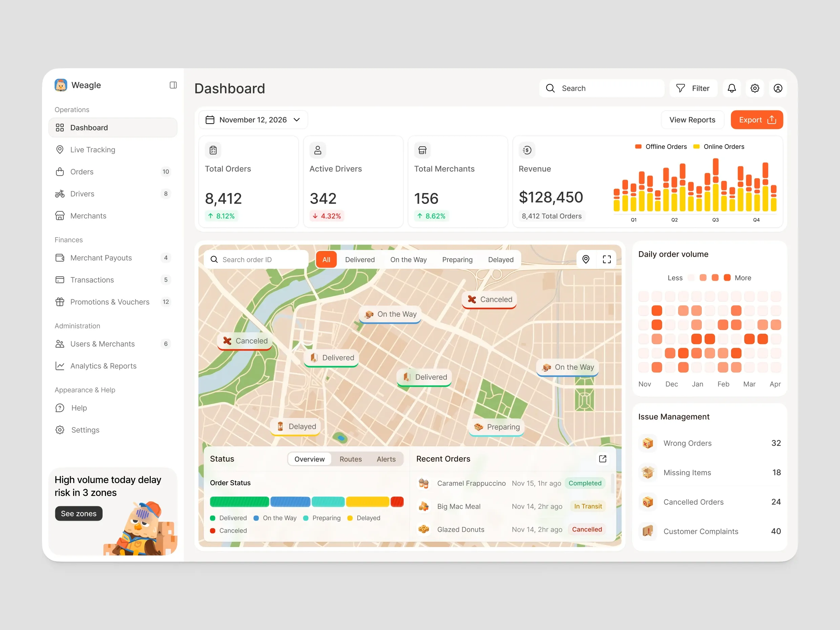Click the Weagle logo icon

click(x=61, y=85)
